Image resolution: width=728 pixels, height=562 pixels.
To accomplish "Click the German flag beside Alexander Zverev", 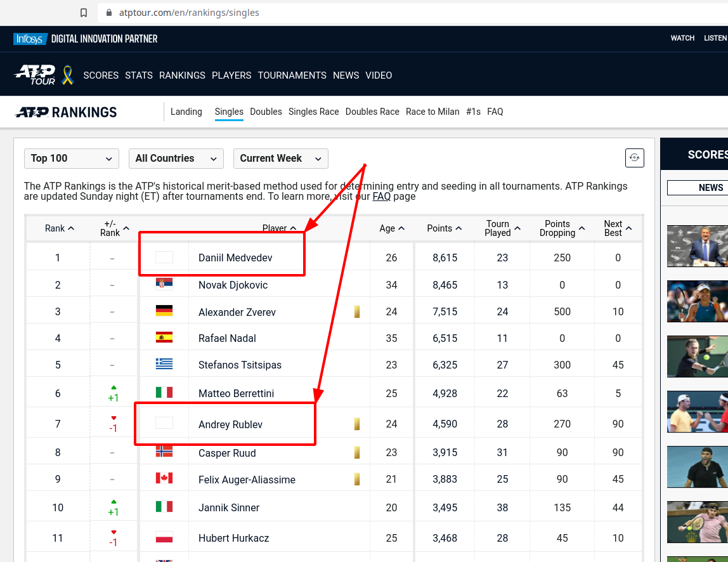I will tap(164, 311).
